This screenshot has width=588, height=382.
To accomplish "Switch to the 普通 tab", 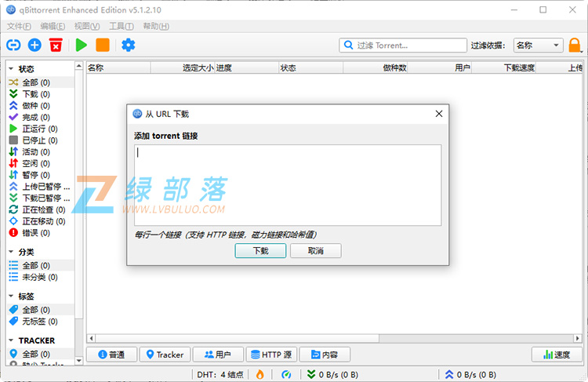I will tap(111, 355).
